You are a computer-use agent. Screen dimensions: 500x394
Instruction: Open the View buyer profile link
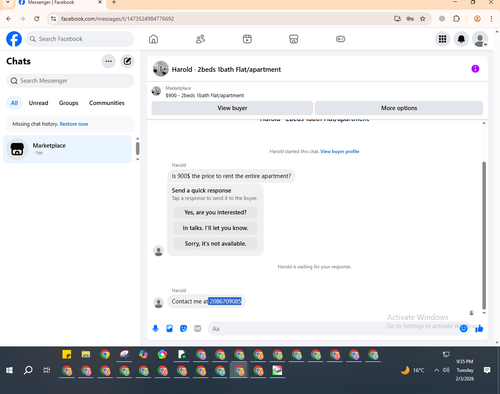coord(340,151)
